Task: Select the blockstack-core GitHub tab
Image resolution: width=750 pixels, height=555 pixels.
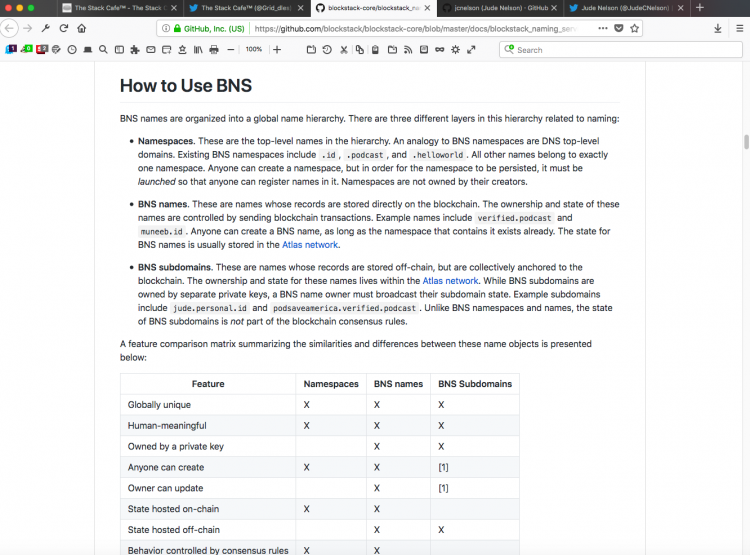Action: pos(373,8)
